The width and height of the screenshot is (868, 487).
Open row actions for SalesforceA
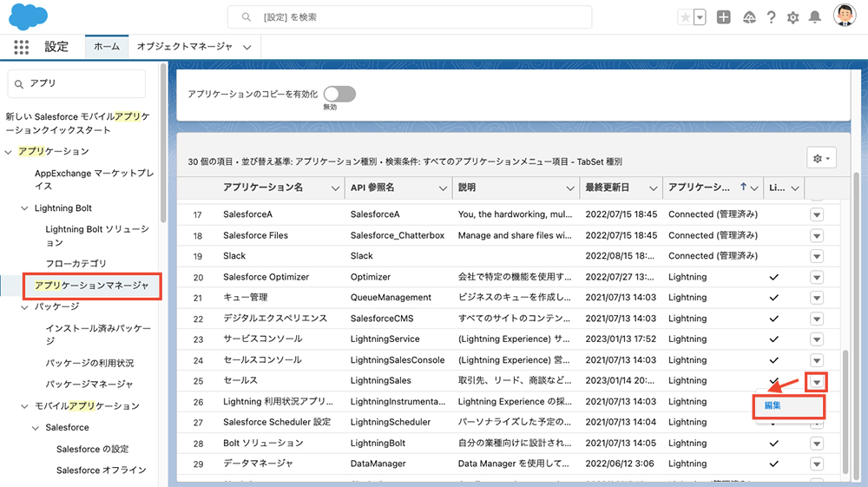point(817,214)
